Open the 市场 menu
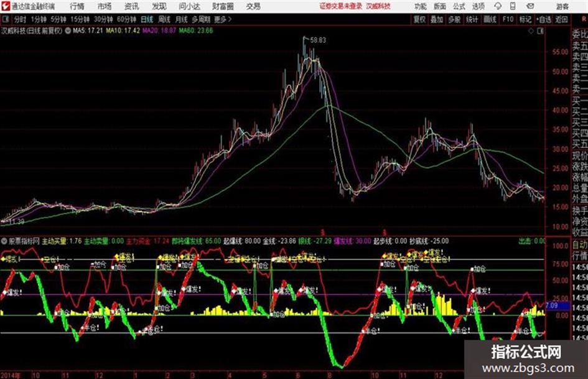Screen dimensions: 588x379 105,6
